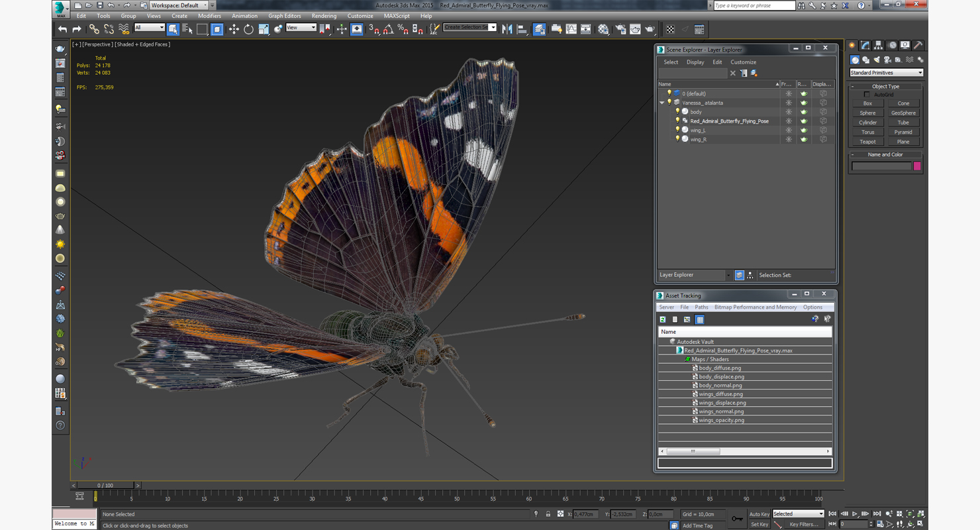The height and width of the screenshot is (530, 980).
Task: Click the magenta object color swatch
Action: (917, 166)
